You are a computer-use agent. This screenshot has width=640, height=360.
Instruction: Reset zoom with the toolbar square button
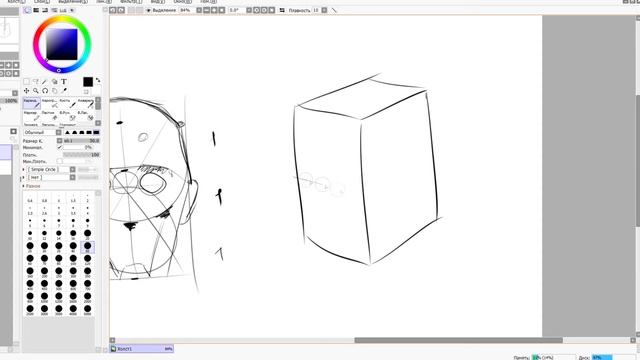point(222,10)
